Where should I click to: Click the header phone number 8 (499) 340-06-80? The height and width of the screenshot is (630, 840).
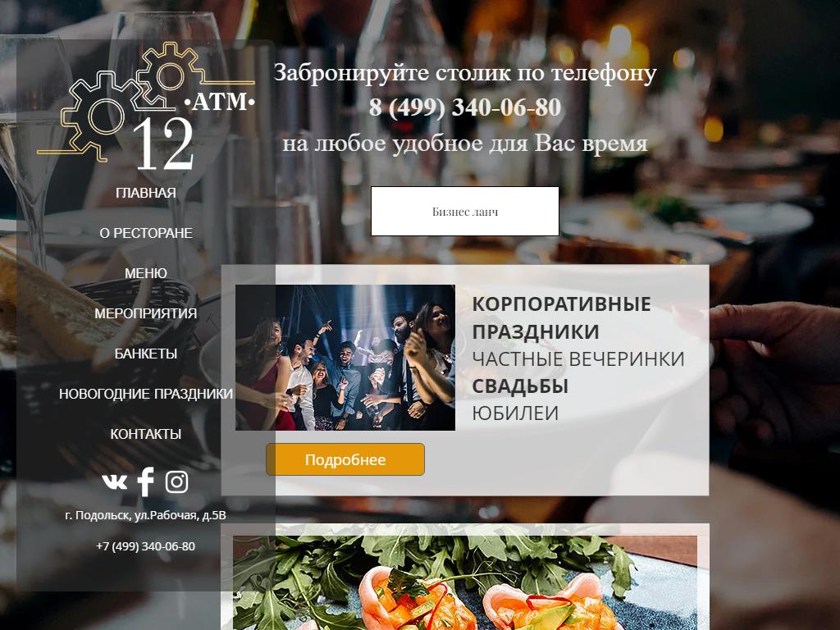click(465, 107)
